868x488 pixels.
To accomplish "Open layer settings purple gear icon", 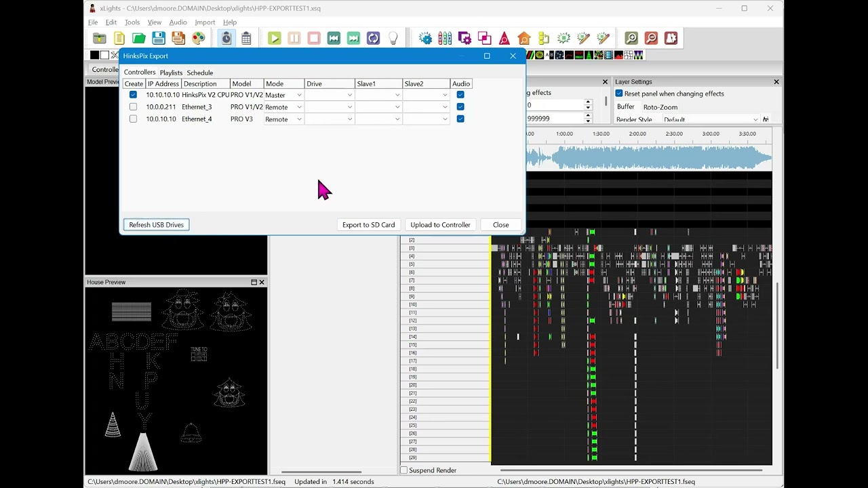I will [x=465, y=39].
